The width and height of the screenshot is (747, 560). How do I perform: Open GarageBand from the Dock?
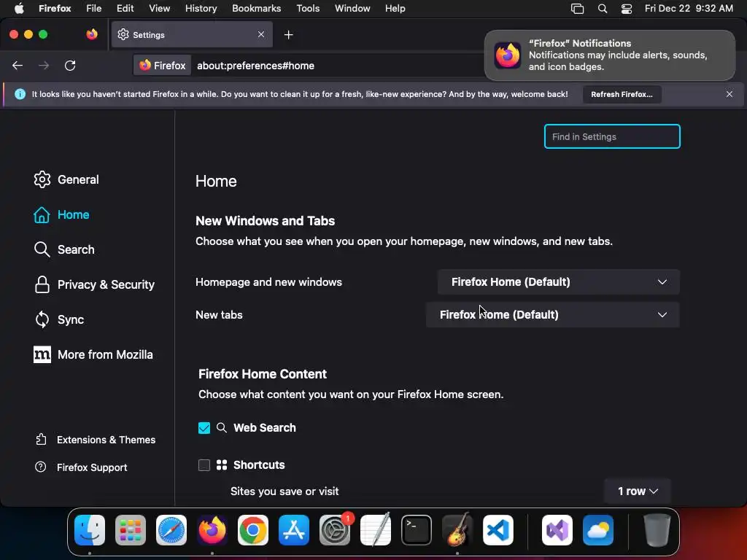click(x=457, y=530)
